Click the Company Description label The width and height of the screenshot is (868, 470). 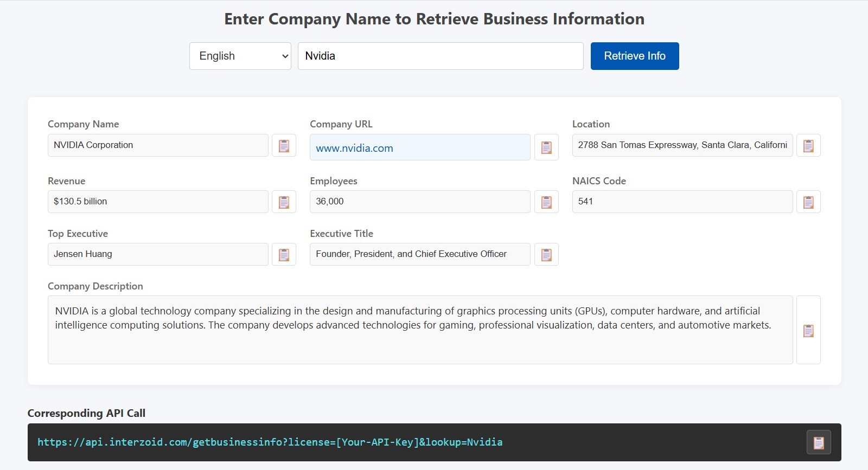(95, 286)
